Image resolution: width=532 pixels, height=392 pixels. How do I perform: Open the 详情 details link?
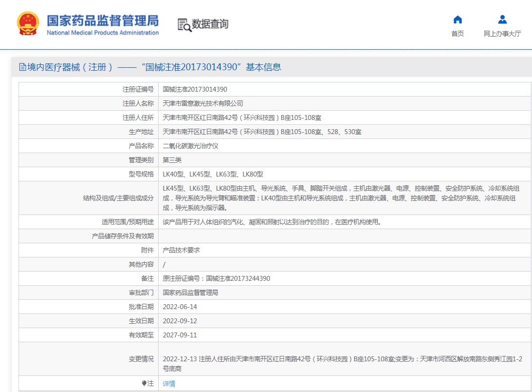pyautogui.click(x=169, y=384)
